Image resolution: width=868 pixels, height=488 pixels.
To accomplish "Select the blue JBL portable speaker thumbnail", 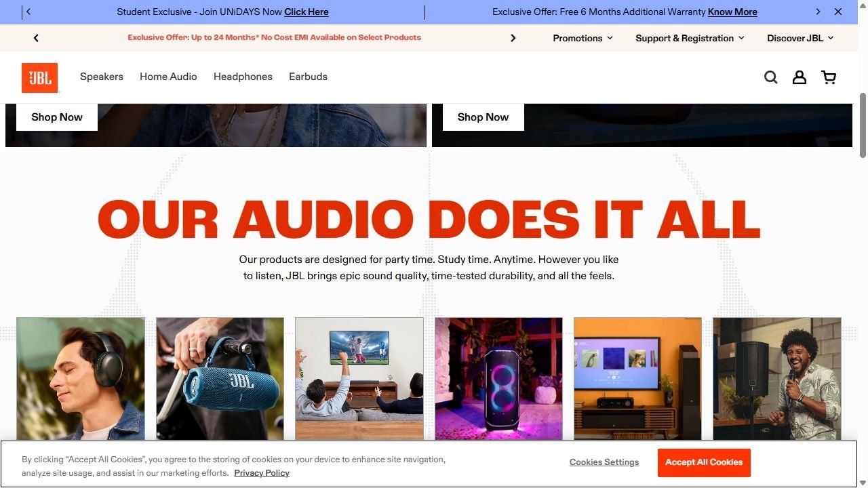I will tap(220, 378).
